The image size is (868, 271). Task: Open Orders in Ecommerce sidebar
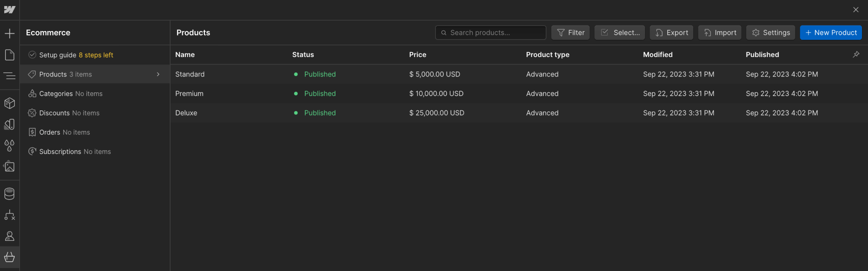click(95, 132)
